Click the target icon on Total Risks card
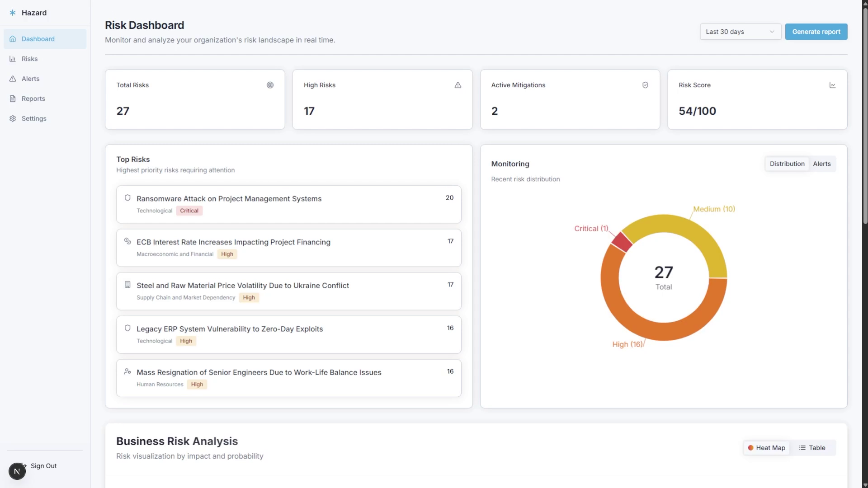Screen dimensions: 868x488 [270, 85]
